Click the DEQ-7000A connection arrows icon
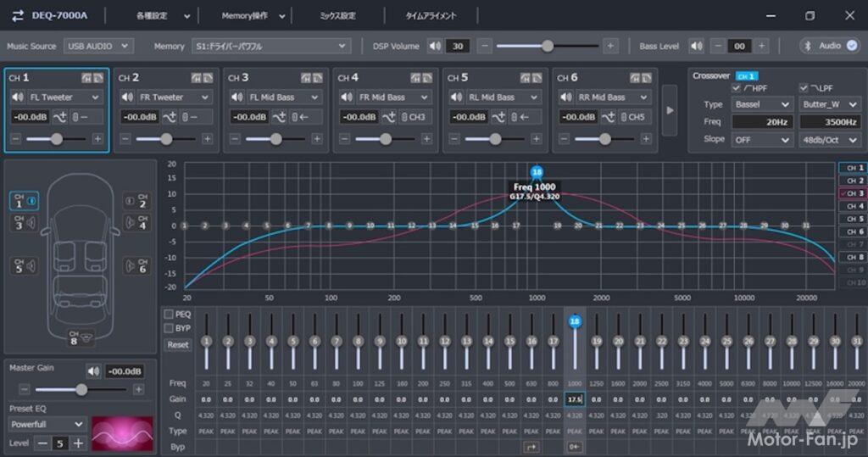This screenshot has height=457, width=868. click(17, 15)
